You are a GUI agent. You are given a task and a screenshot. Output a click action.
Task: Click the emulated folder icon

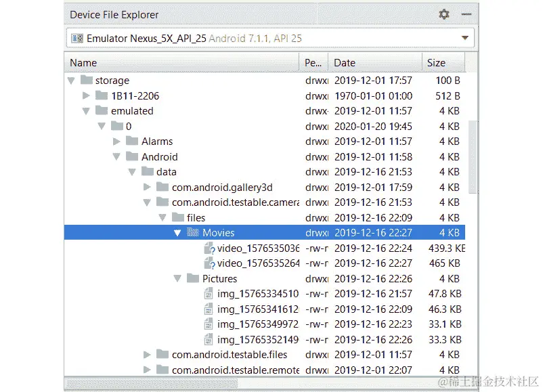102,110
